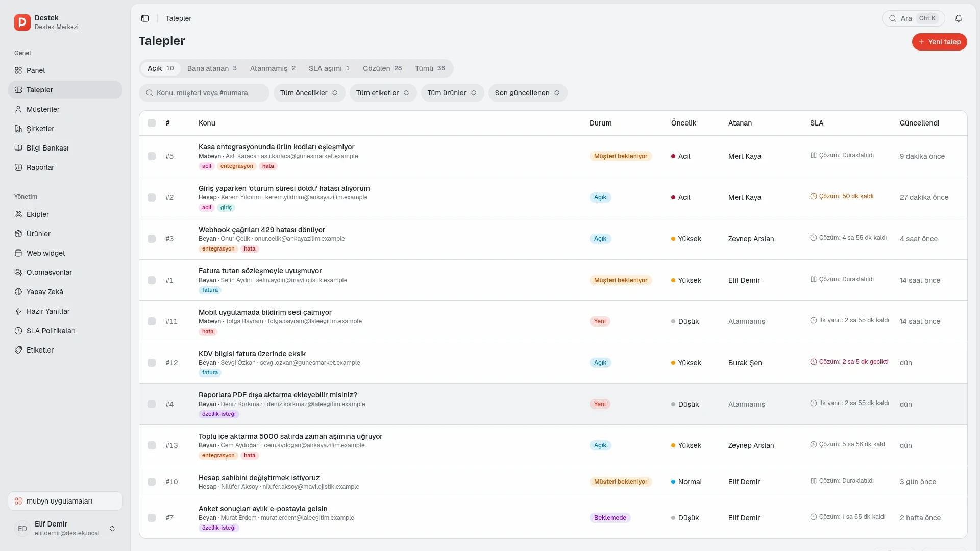
Task: Open ticket Webhook çağrıları 429 hatası dönüyor
Action: [261, 230]
